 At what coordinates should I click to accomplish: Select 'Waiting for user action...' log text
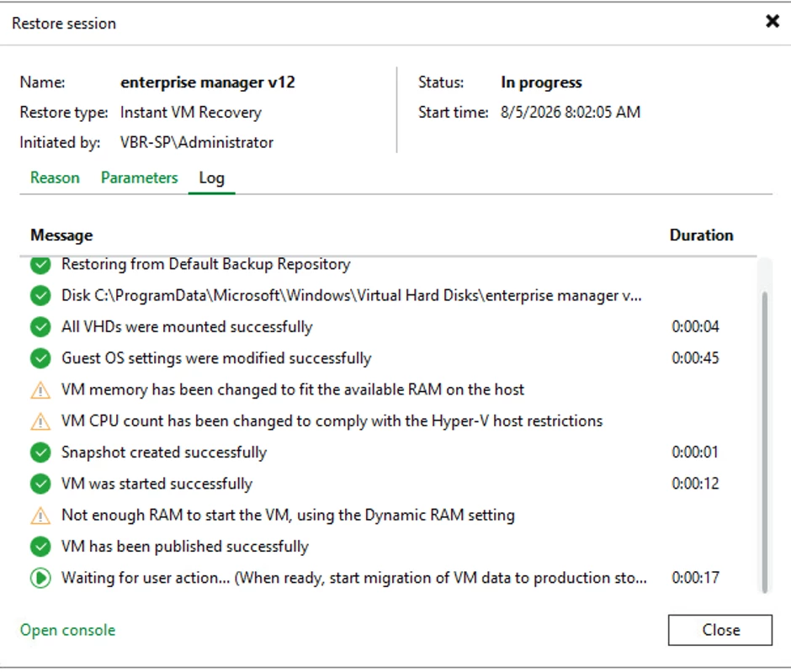click(354, 578)
